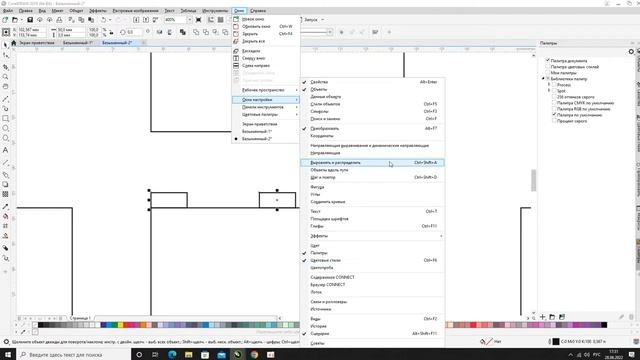Click the Save diskette icon
640x360 pixels.
tap(30, 20)
